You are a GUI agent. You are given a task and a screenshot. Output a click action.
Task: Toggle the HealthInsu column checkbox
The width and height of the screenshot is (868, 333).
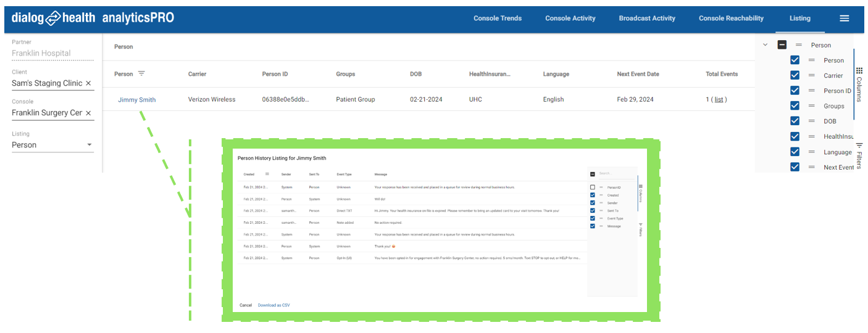click(x=795, y=136)
